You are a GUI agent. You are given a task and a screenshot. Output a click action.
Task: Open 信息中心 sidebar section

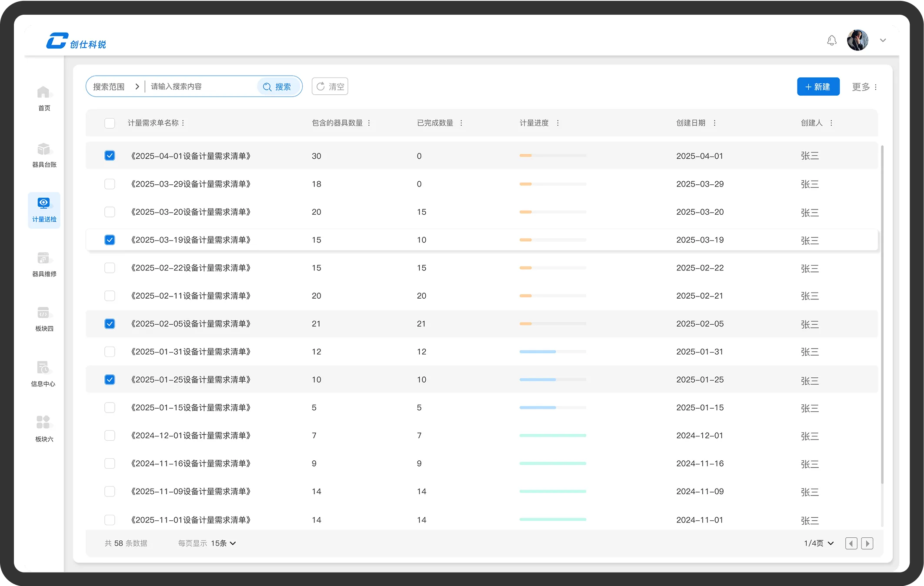(43, 374)
